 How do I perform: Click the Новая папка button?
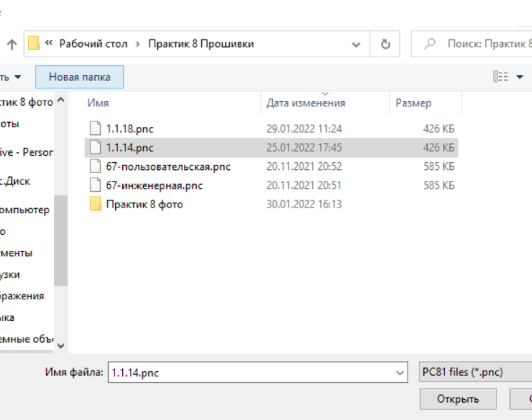point(79,77)
